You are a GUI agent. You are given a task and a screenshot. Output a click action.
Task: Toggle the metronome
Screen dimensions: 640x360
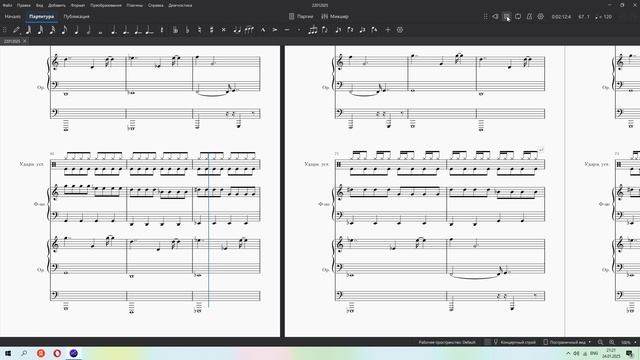[529, 17]
